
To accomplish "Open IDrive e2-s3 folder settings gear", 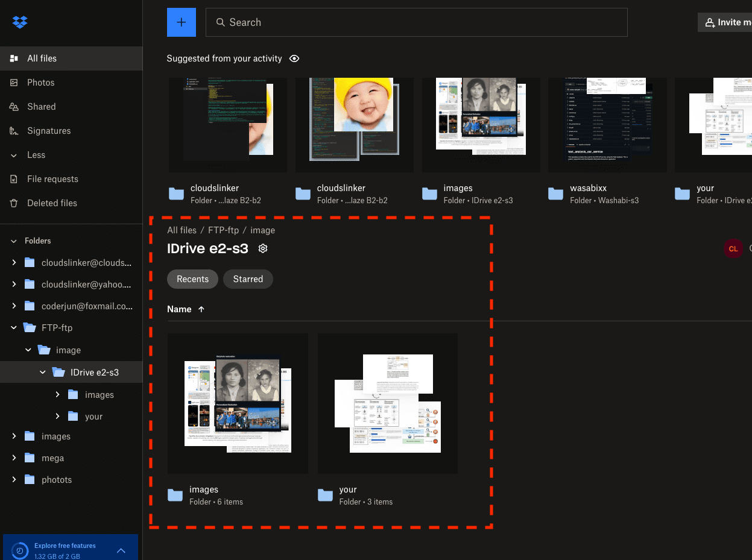I will click(263, 248).
